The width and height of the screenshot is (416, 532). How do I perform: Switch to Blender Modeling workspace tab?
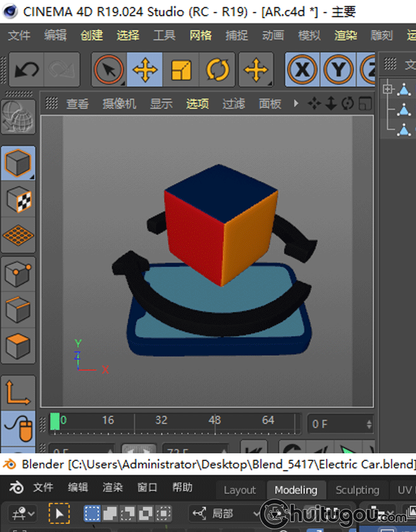click(x=296, y=490)
